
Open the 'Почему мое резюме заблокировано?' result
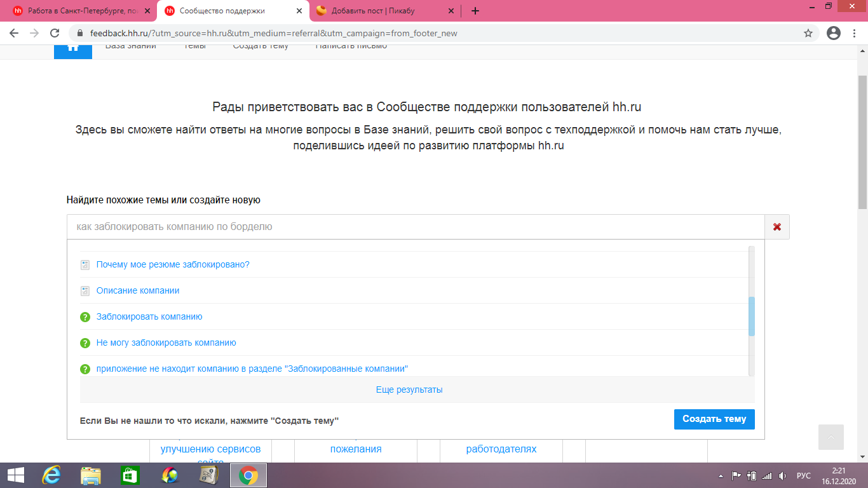coord(173,264)
